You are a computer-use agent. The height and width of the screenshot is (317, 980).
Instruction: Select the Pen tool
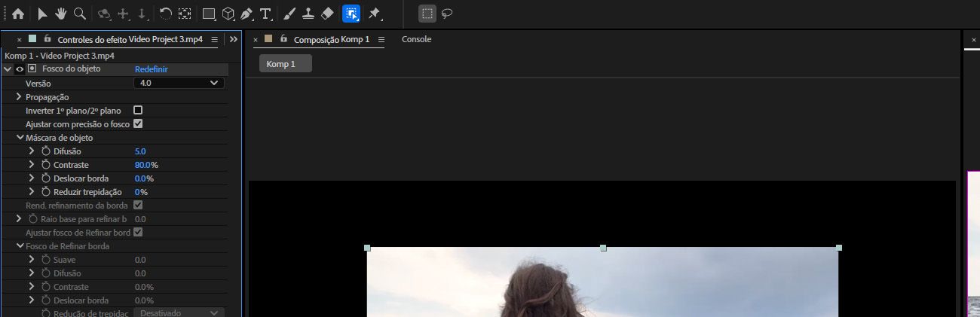[247, 14]
